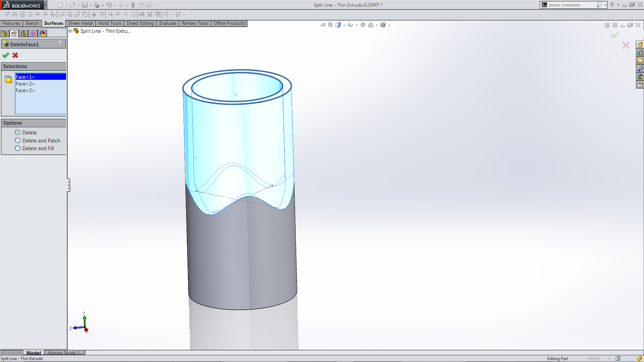Open the DisplayManager color sphere tab

[x=42, y=34]
